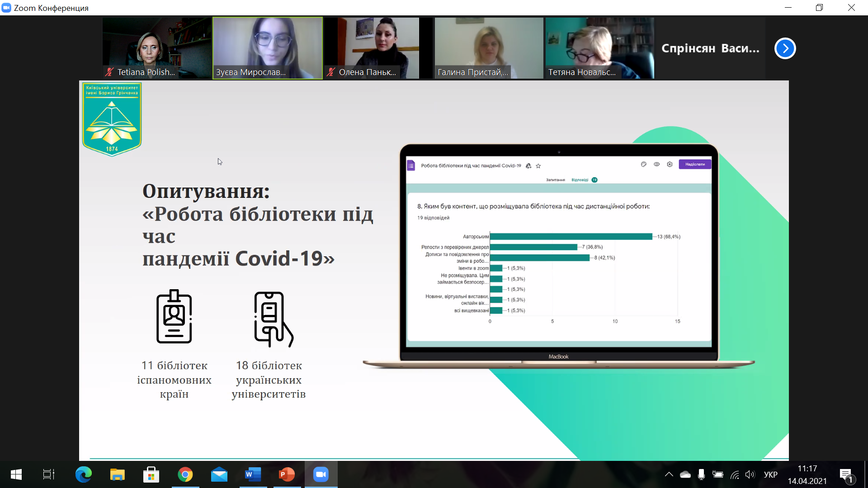Switch to Word document window

click(253, 474)
